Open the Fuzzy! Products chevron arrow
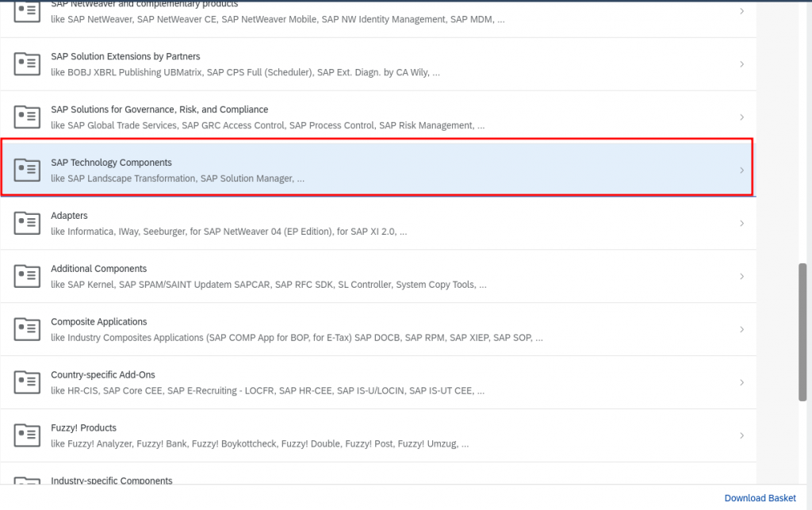812x510 pixels. point(741,435)
